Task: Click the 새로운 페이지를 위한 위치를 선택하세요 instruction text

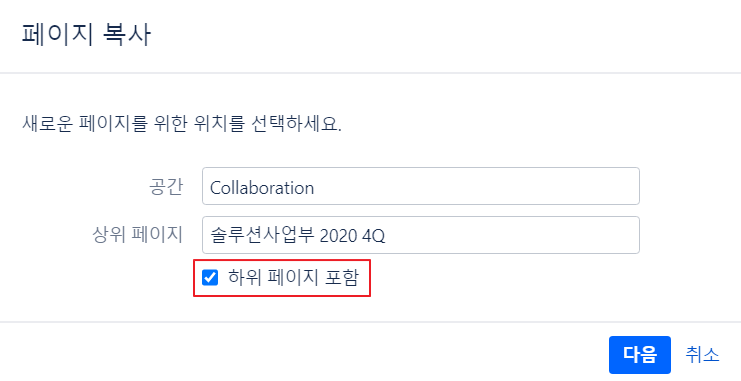Action: pos(181,124)
